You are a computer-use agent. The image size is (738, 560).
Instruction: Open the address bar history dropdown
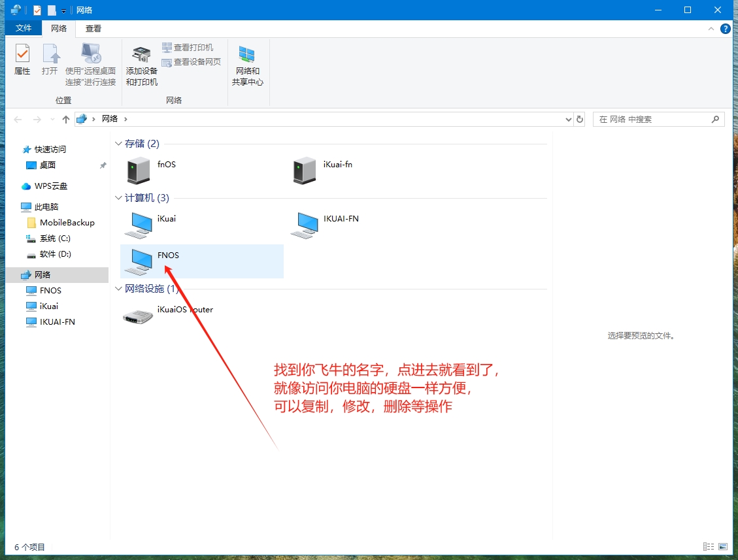568,120
